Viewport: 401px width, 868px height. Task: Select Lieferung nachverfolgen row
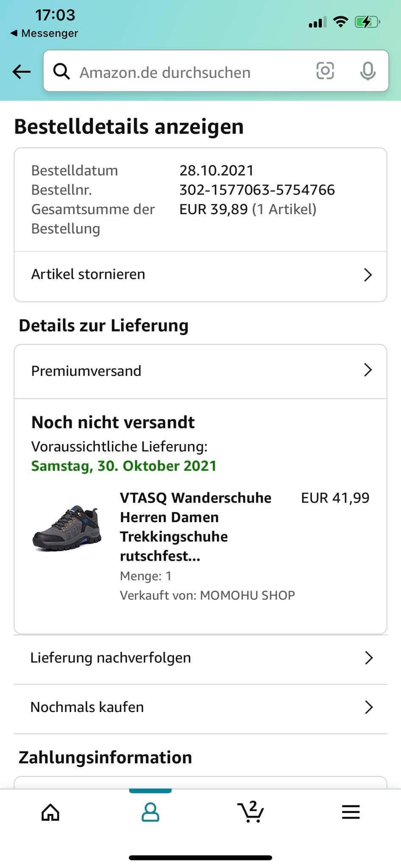[x=111, y=658]
